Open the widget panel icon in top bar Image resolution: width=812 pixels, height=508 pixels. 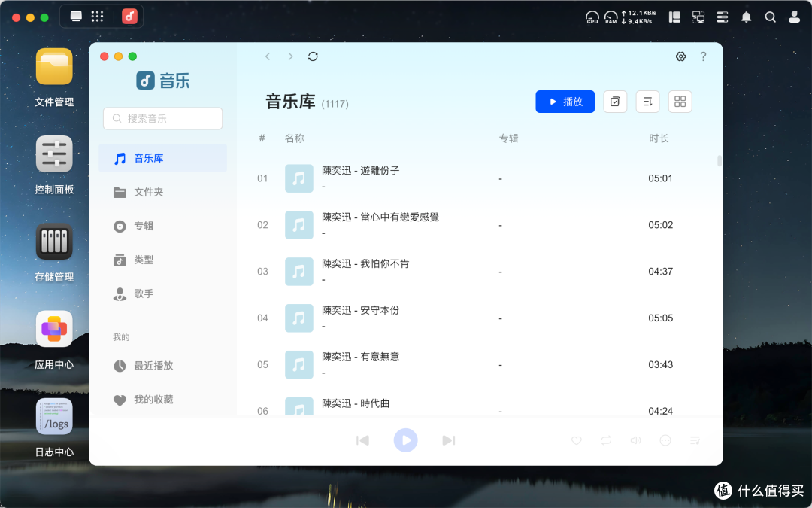click(674, 17)
